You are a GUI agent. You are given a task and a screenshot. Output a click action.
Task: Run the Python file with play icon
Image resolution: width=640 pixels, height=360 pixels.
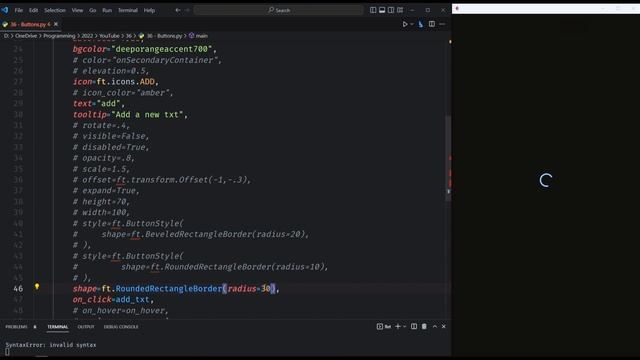pos(405,24)
